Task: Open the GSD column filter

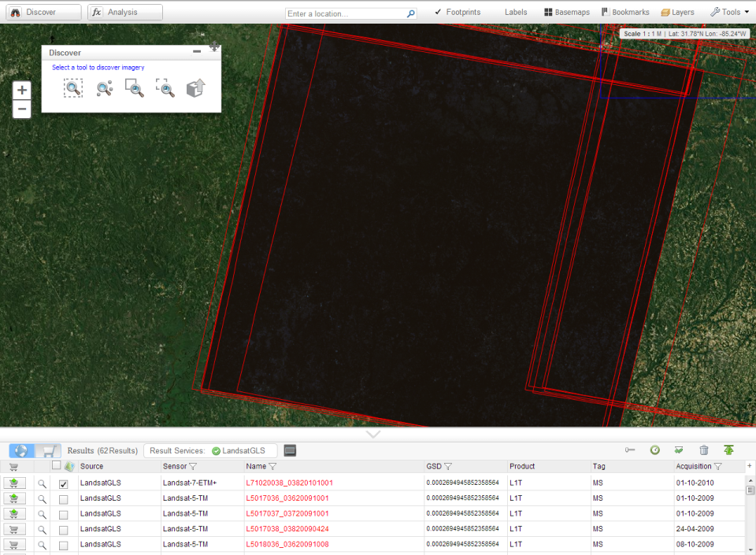Action: click(448, 466)
